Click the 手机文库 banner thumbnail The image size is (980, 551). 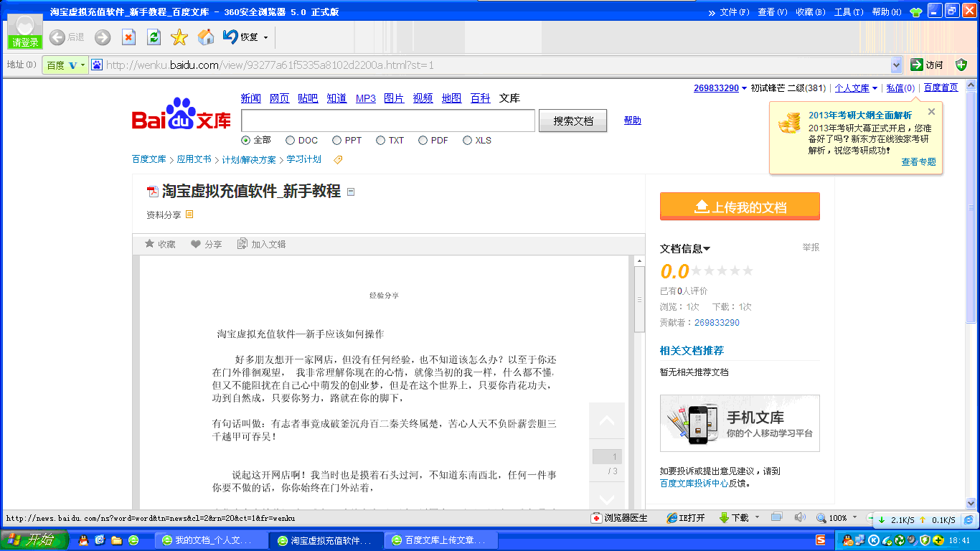(x=740, y=423)
